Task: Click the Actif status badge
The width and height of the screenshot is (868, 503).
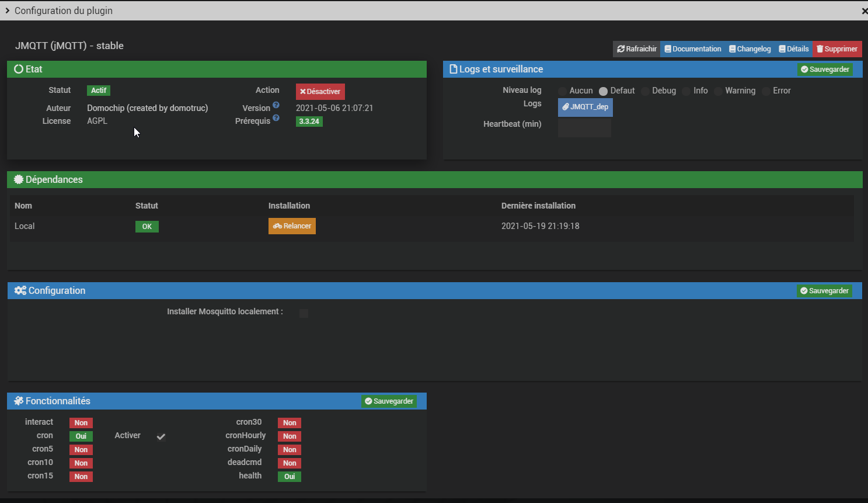Action: click(x=99, y=91)
